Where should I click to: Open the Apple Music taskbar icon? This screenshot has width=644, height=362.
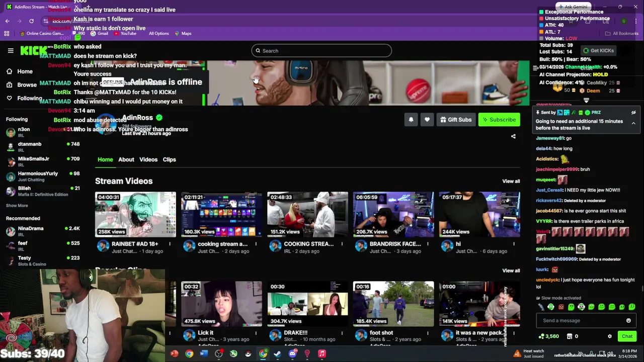pyautogui.click(x=322, y=354)
